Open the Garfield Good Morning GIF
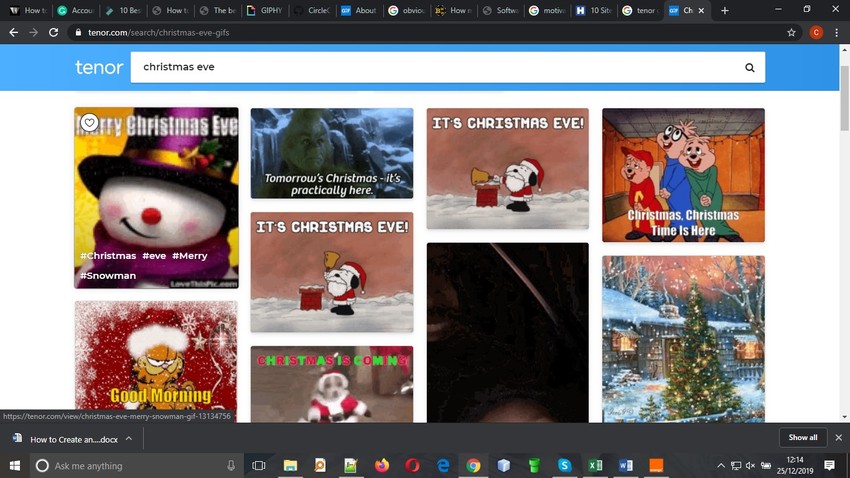 pyautogui.click(x=156, y=361)
